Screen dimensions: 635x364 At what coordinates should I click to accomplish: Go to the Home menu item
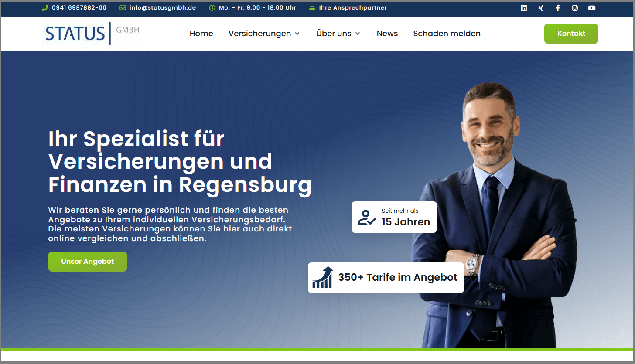tap(201, 34)
